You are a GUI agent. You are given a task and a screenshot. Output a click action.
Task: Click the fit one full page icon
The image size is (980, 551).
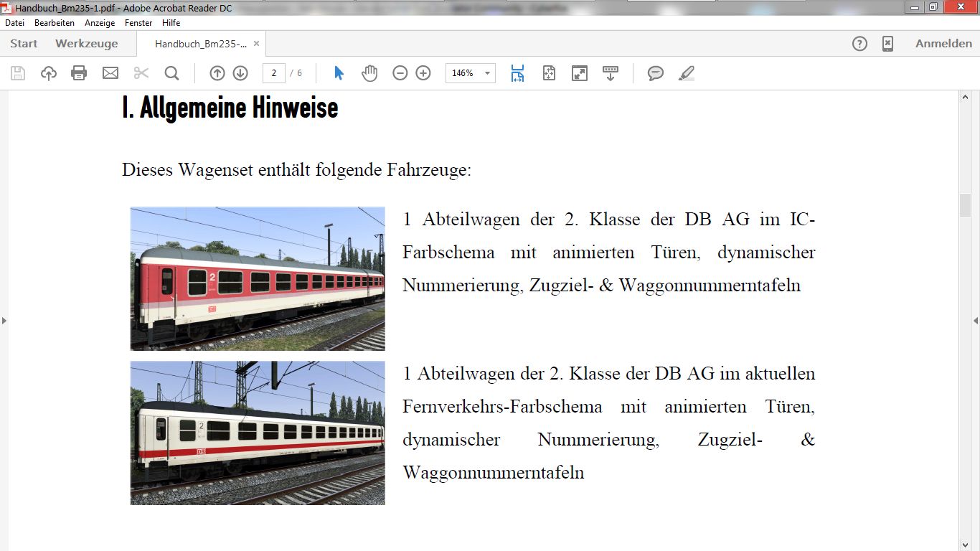pyautogui.click(x=549, y=73)
